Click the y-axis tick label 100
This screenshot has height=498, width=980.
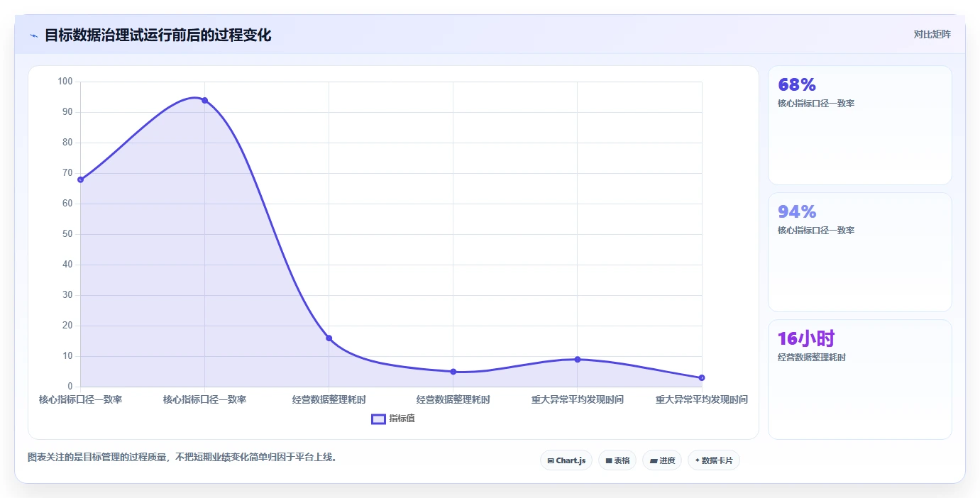[x=65, y=82]
